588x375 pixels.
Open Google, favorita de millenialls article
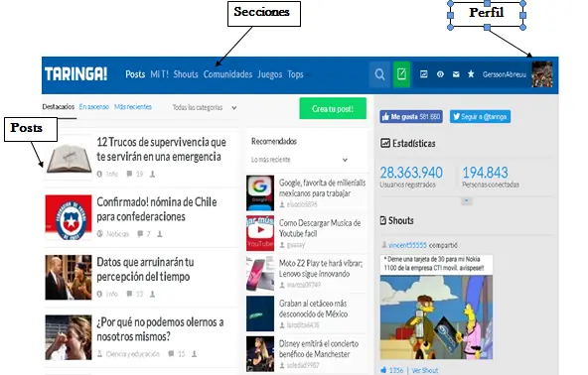click(322, 187)
